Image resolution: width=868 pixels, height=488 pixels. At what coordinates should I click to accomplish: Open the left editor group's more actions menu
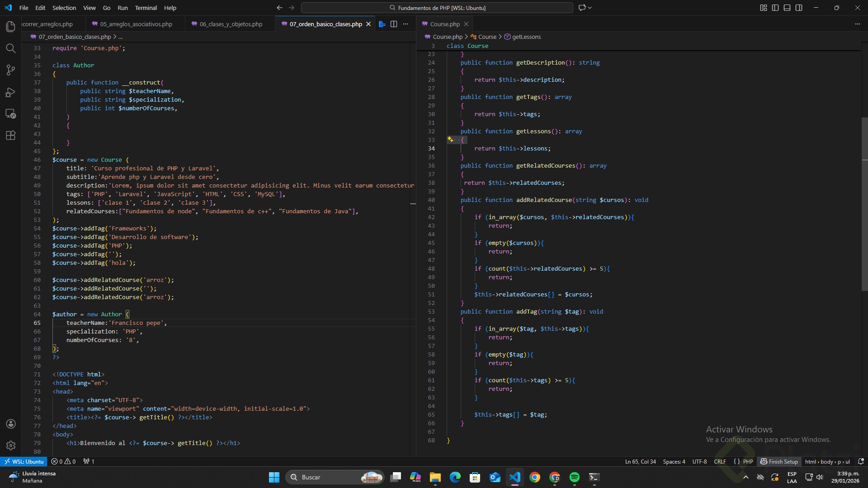[x=406, y=24]
